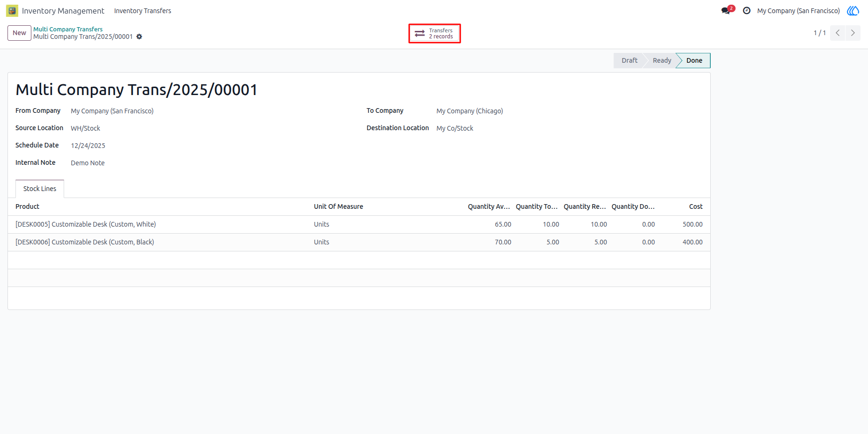Open the Inventory Management app icon

pyautogui.click(x=12, y=10)
